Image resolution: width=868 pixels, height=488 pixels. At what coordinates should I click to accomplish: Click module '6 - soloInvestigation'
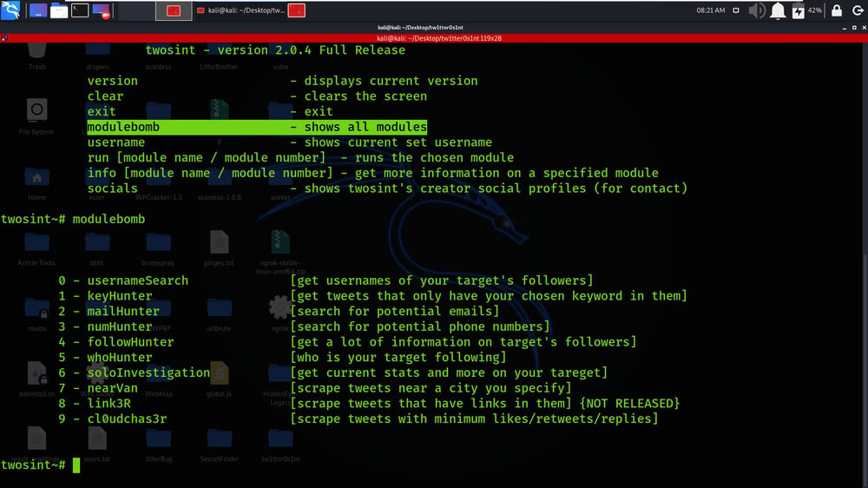click(135, 373)
